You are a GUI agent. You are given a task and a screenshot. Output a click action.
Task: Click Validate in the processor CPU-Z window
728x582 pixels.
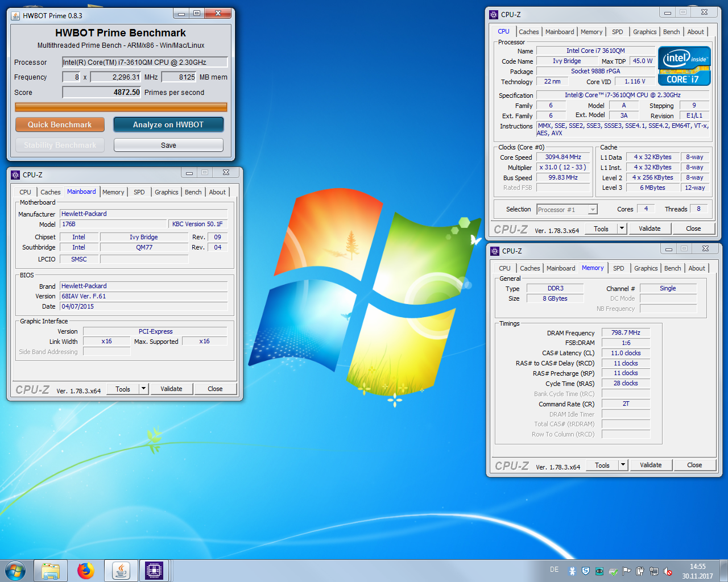(x=650, y=228)
